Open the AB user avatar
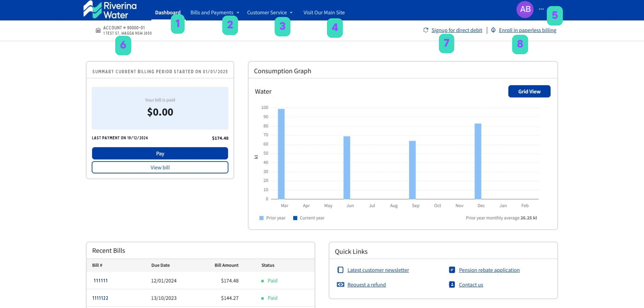The image size is (644, 308). click(525, 9)
